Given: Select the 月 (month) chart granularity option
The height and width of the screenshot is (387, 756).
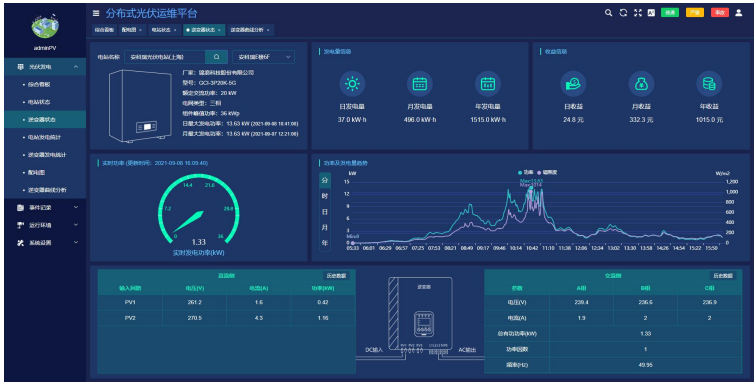Looking at the screenshot, I should coord(325,227).
